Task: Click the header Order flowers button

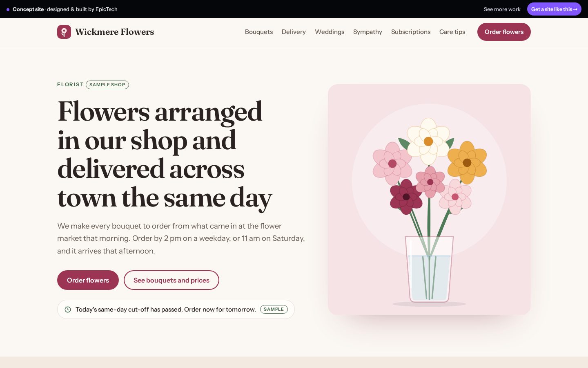Action: coord(504,32)
